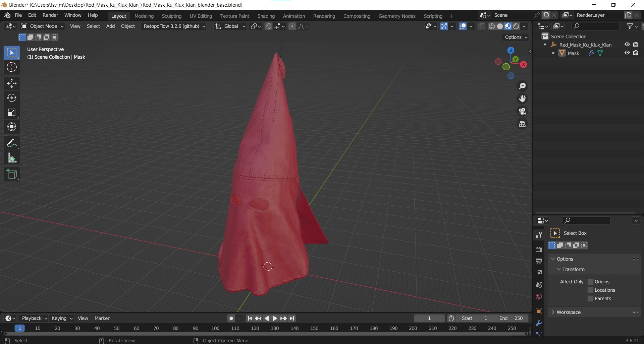Click frame 100 on timeline ruler
The width and height of the screenshot is (644, 344).
click(215, 329)
